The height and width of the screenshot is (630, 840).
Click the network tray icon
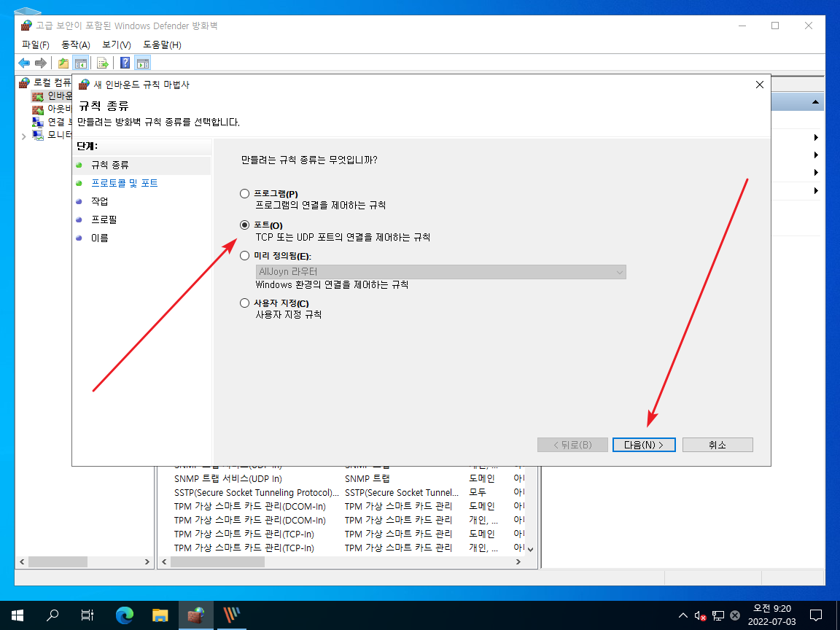tap(717, 616)
